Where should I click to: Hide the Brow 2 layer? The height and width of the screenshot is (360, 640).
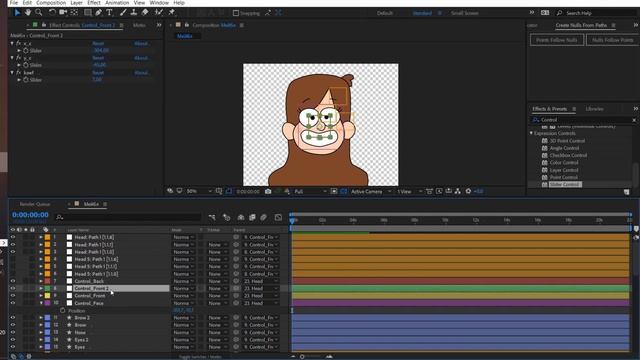[x=13, y=318]
